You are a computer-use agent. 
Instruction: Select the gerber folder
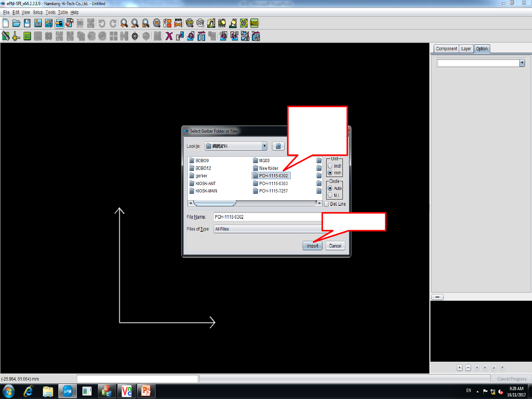coord(198,176)
